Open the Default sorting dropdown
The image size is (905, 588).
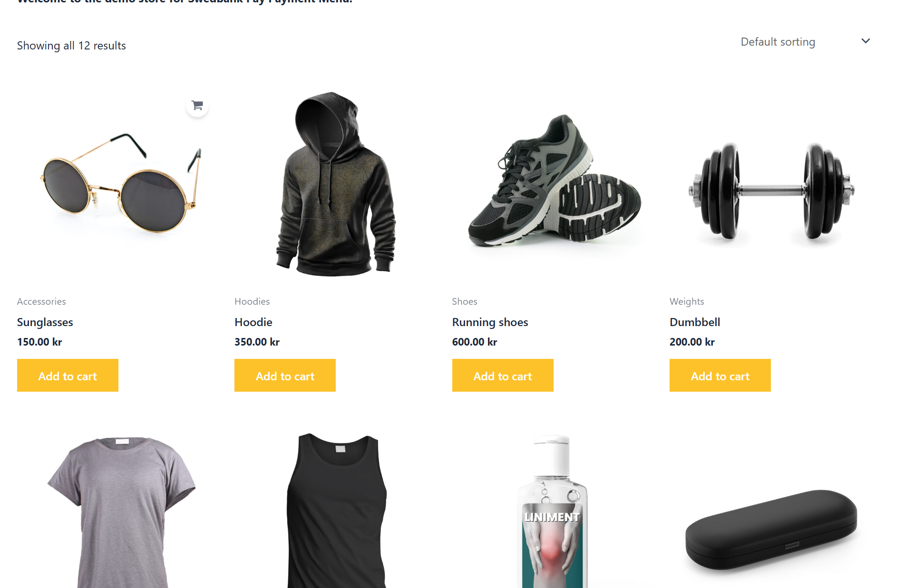[806, 42]
